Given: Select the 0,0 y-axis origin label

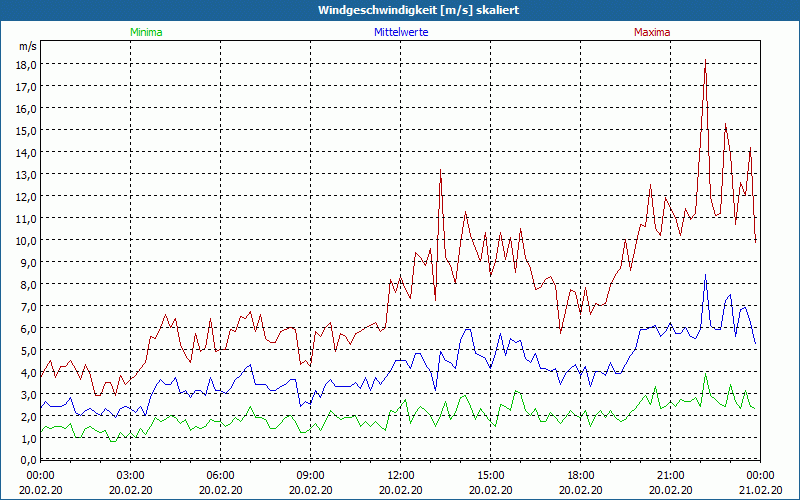Looking at the screenshot, I should click(27, 460).
